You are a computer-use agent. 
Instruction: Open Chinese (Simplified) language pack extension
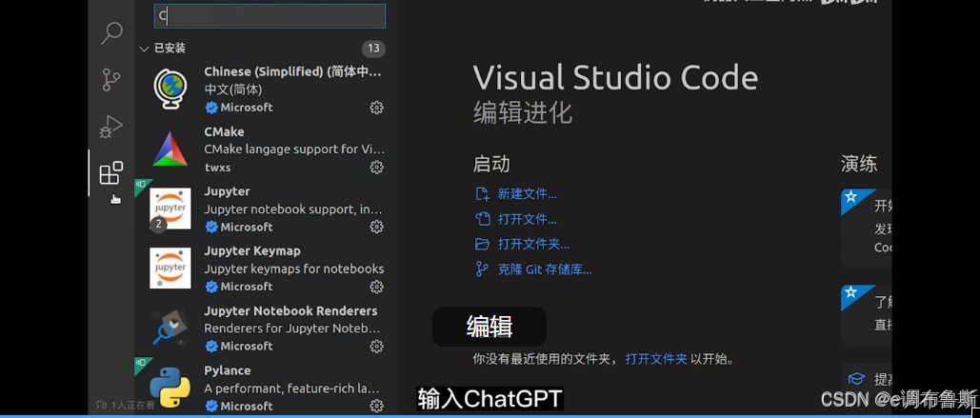pyautogui.click(x=266, y=90)
